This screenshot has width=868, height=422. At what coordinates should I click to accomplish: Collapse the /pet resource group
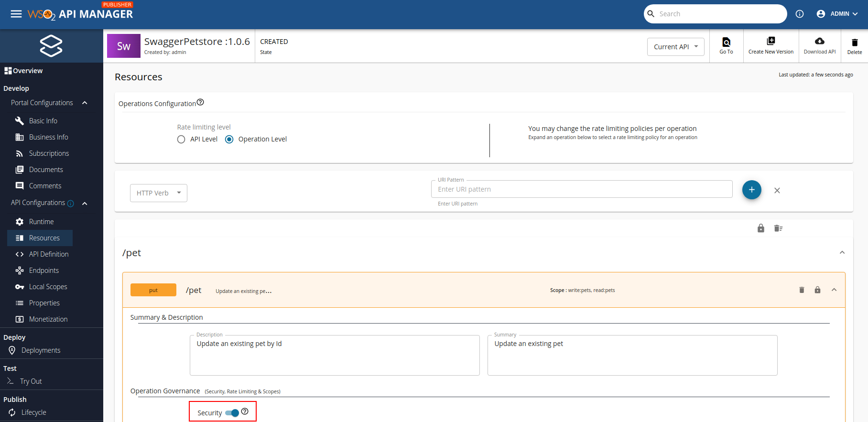(x=842, y=253)
